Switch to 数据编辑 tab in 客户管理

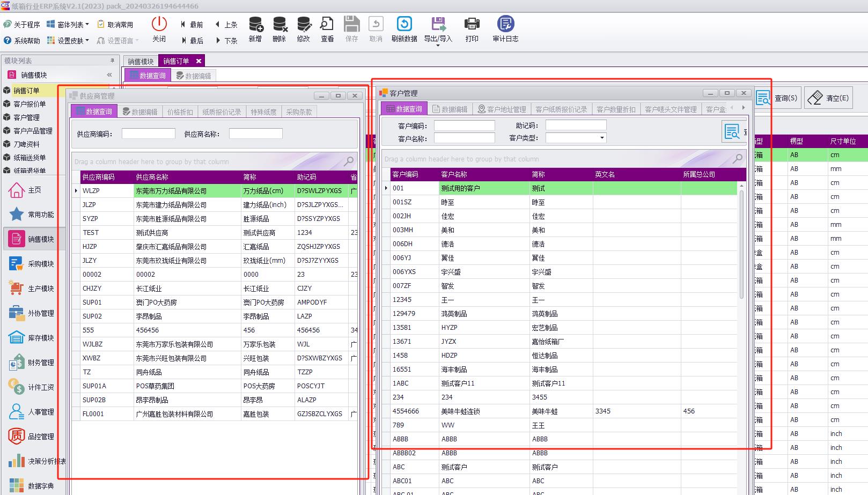pyautogui.click(x=451, y=108)
